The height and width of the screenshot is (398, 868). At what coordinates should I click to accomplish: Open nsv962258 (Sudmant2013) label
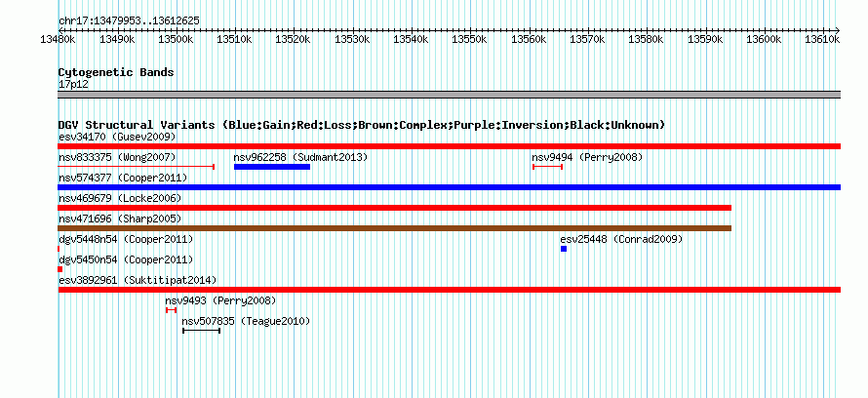(300, 157)
